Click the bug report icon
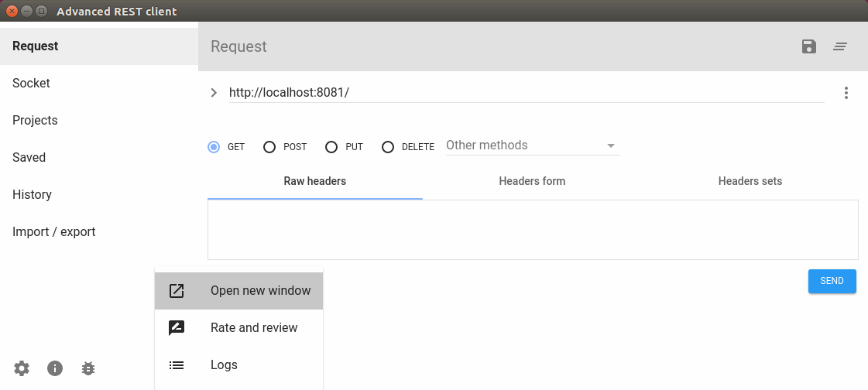The height and width of the screenshot is (390, 868). tap(88, 368)
